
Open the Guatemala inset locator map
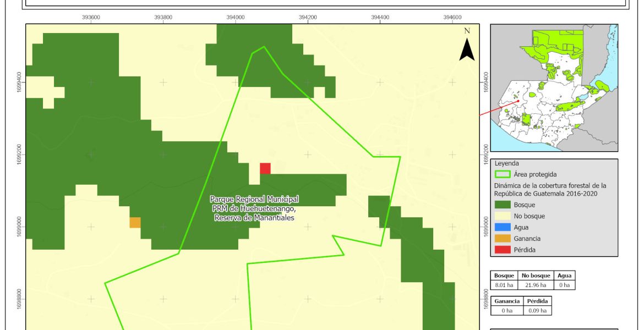pyautogui.click(x=554, y=88)
